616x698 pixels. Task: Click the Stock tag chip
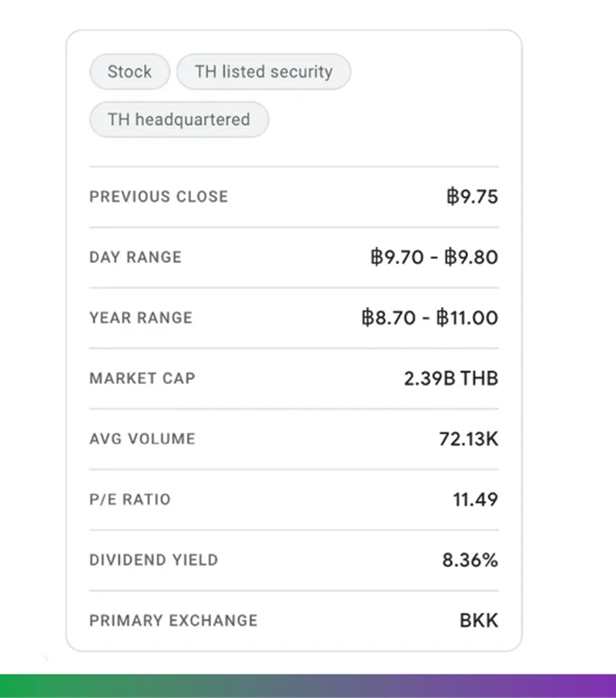[x=129, y=72]
